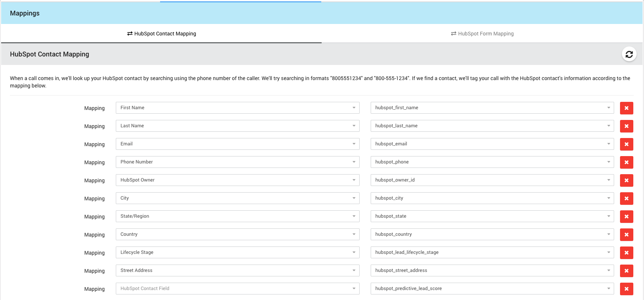Select the HubSpot Contact Mapping tab
The image size is (644, 300).
(x=162, y=34)
